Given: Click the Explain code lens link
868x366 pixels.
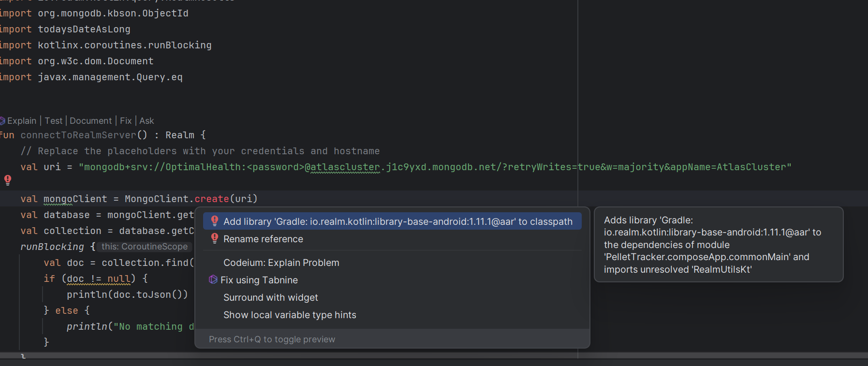Looking at the screenshot, I should (22, 121).
